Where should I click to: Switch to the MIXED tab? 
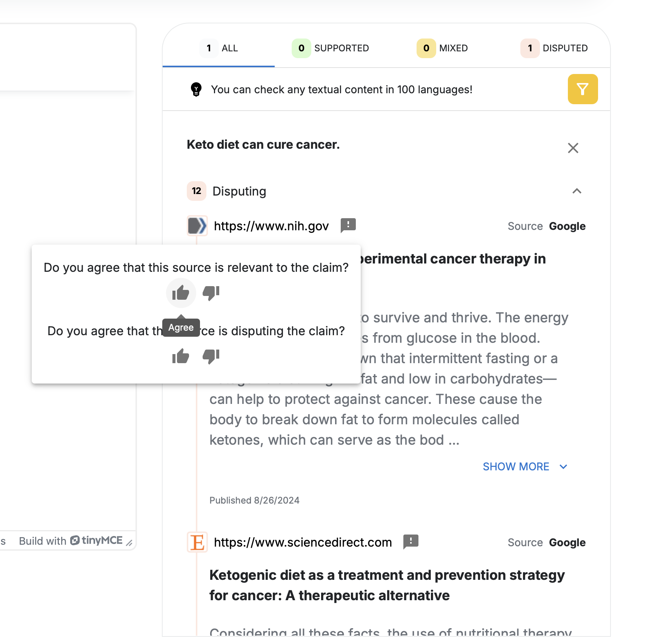(x=442, y=48)
